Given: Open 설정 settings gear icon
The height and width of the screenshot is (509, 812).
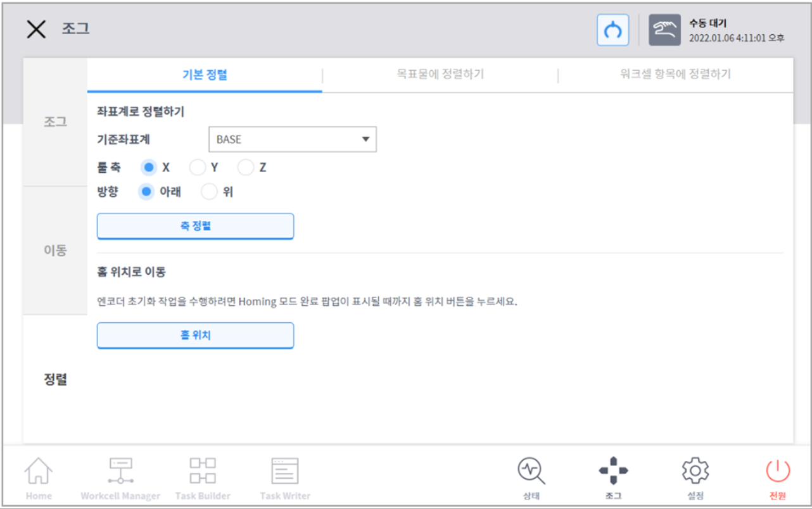Looking at the screenshot, I should pyautogui.click(x=695, y=472).
